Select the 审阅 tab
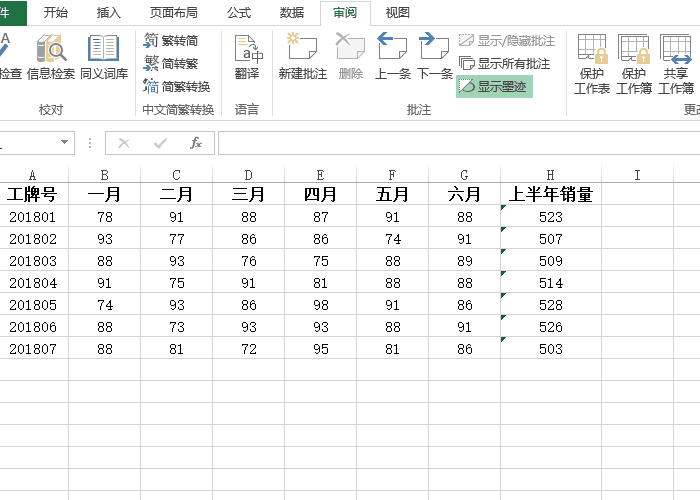The height and width of the screenshot is (500, 700). coord(345,12)
